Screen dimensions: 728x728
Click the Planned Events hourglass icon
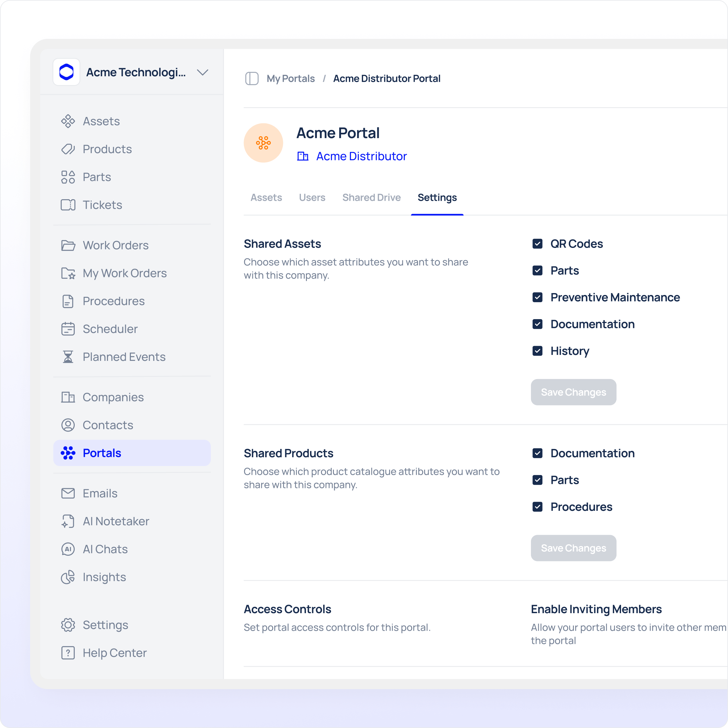(68, 357)
